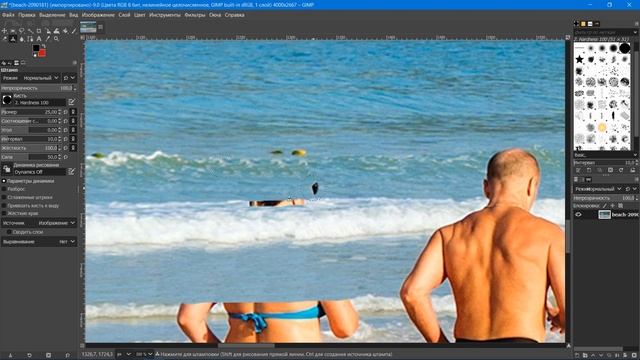Adjust the Force slider
Viewport: 640px width, 360px height.
(31, 157)
